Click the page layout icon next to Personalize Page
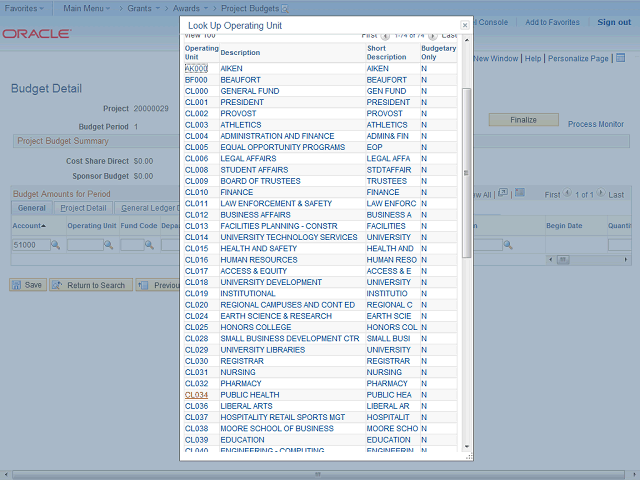Image resolution: width=640 pixels, height=480 pixels. point(620,58)
